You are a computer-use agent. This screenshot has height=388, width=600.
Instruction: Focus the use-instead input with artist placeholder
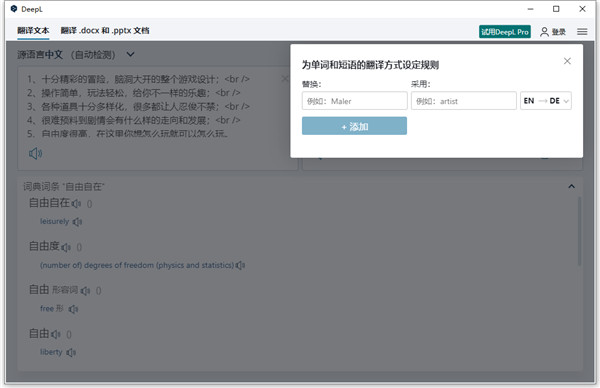click(x=464, y=101)
